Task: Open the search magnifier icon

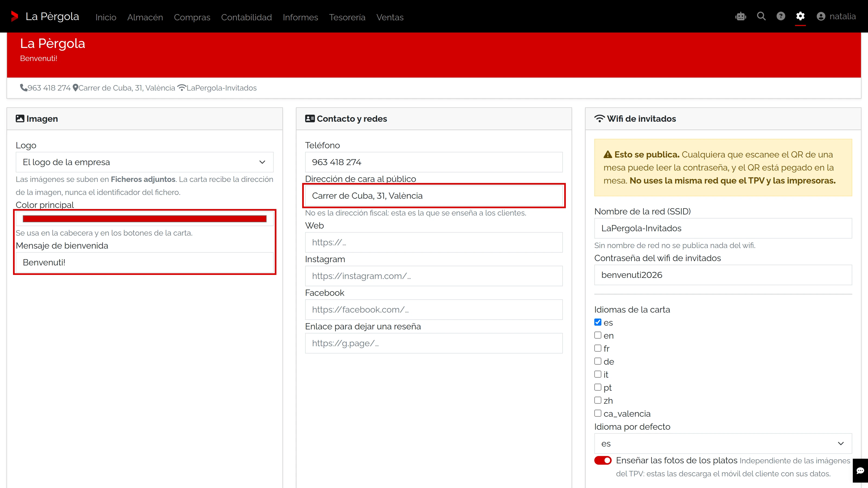Action: [761, 16]
